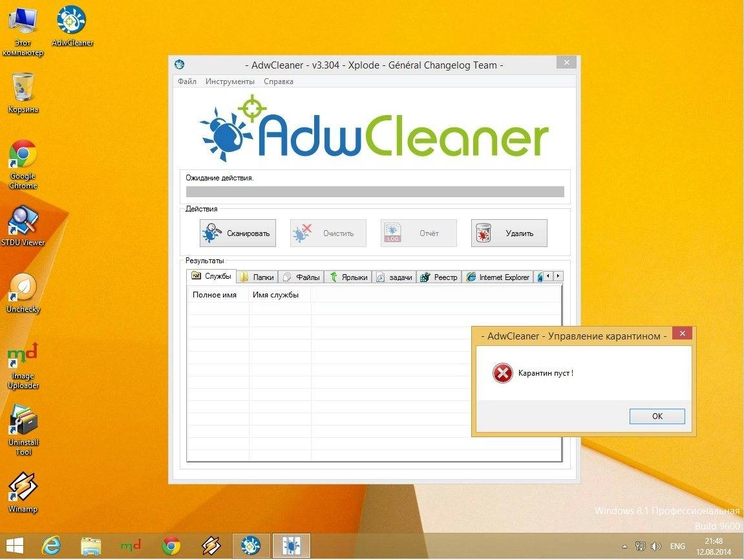Click the Удалить uninstall button

coord(509,233)
